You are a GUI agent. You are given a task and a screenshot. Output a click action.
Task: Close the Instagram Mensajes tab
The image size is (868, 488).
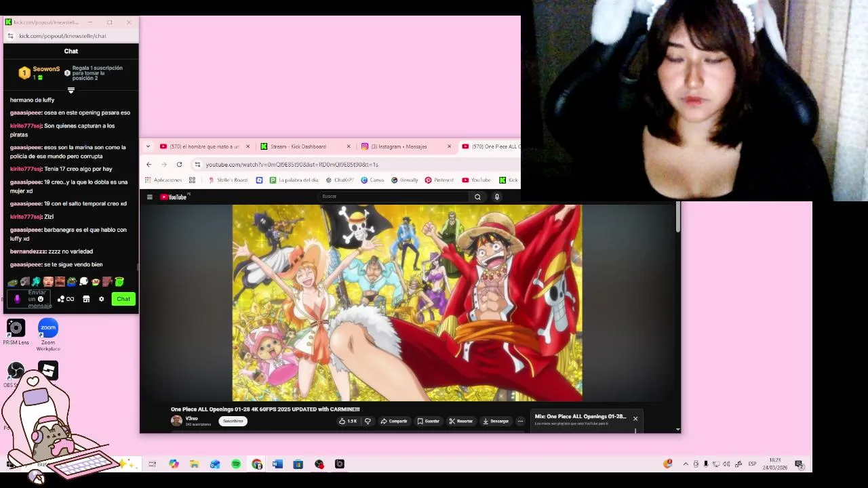pyautogui.click(x=449, y=146)
